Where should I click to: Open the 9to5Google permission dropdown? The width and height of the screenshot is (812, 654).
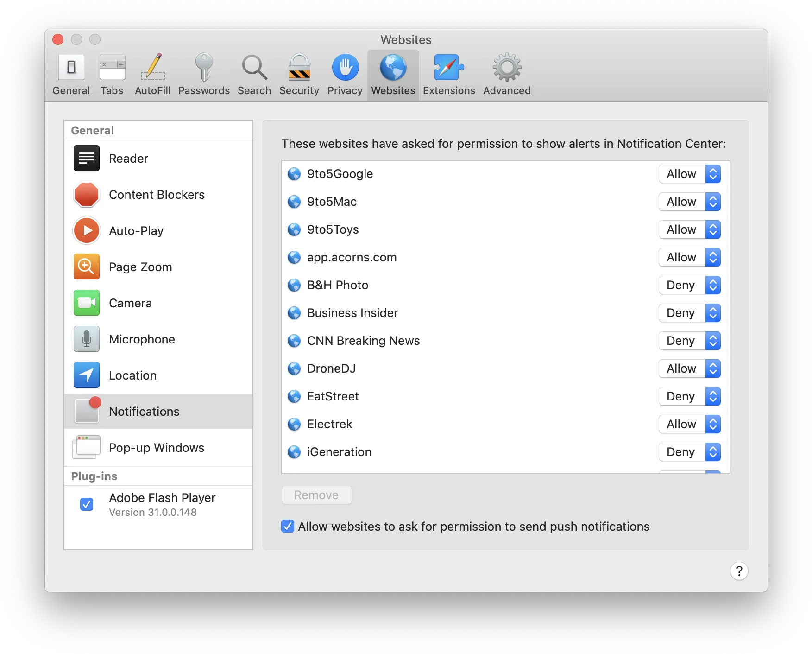pos(690,174)
